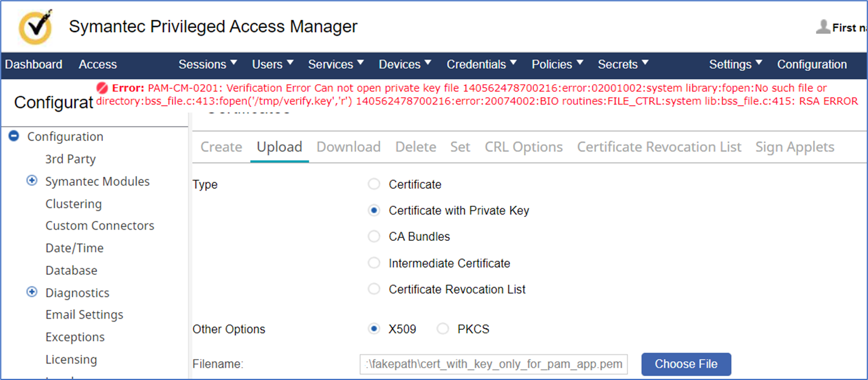The width and height of the screenshot is (868, 380).
Task: Switch to the Download tab
Action: (349, 147)
